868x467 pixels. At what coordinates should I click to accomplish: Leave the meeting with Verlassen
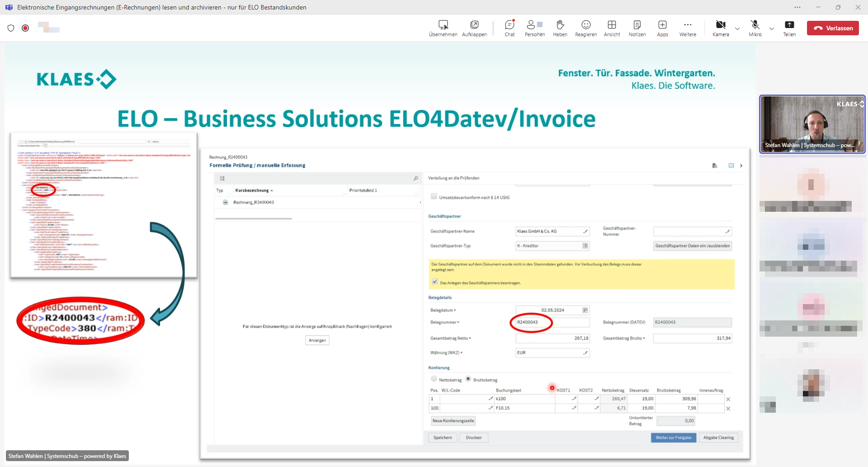(x=833, y=28)
